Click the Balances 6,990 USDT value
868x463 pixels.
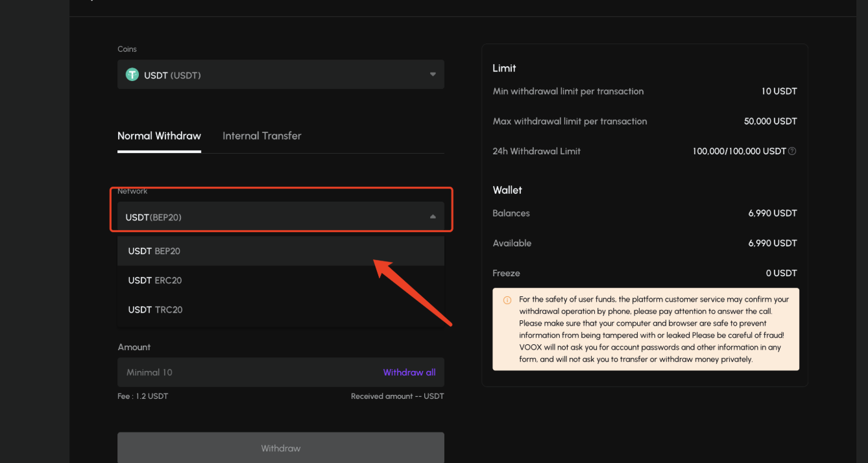point(773,213)
